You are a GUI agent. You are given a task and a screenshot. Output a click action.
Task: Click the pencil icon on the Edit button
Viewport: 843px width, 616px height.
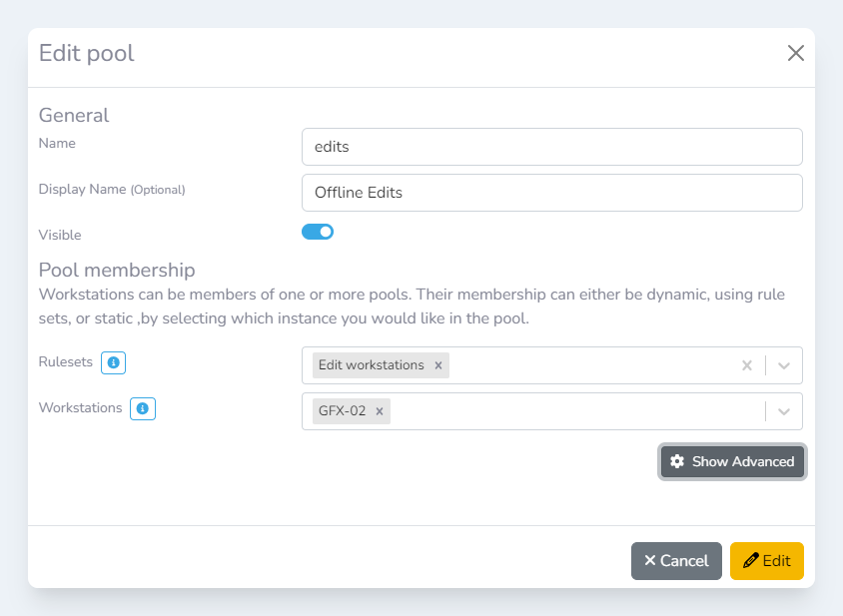click(x=751, y=561)
